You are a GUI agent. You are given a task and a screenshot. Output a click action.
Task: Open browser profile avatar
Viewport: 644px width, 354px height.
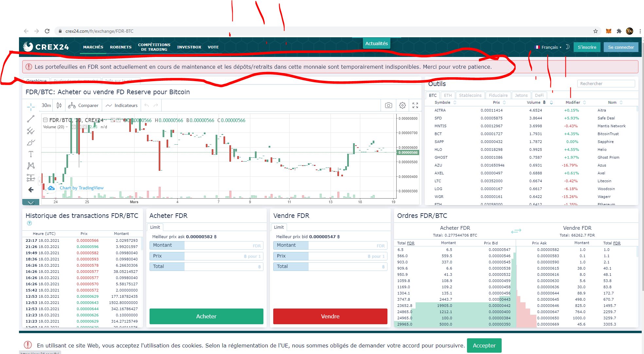point(630,31)
